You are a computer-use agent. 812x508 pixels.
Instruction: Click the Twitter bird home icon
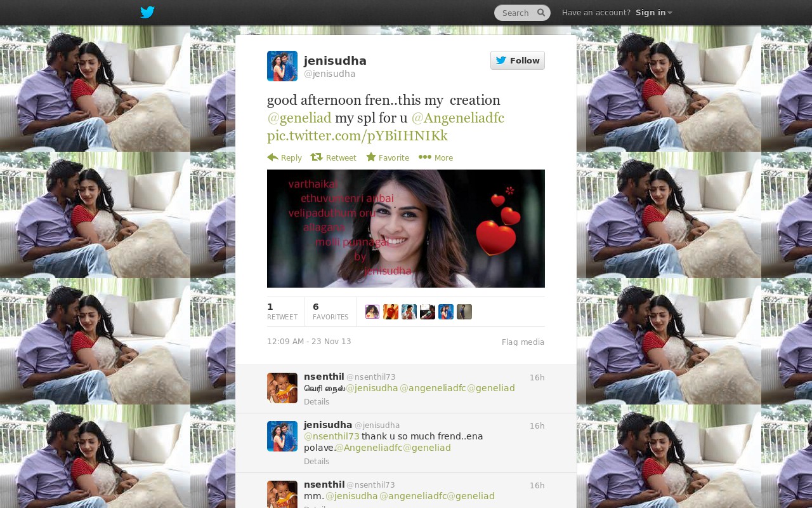[x=147, y=12]
